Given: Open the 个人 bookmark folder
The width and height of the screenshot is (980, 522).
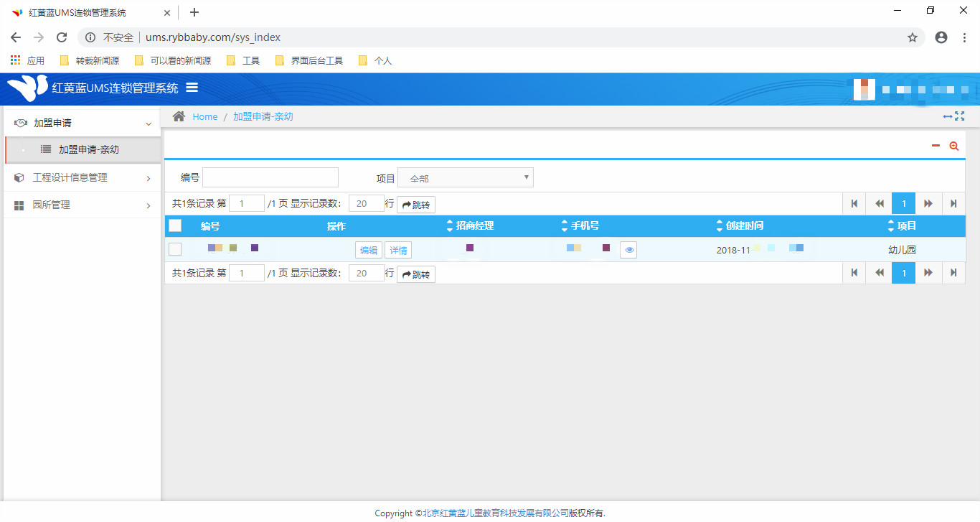Looking at the screenshot, I should (375, 61).
